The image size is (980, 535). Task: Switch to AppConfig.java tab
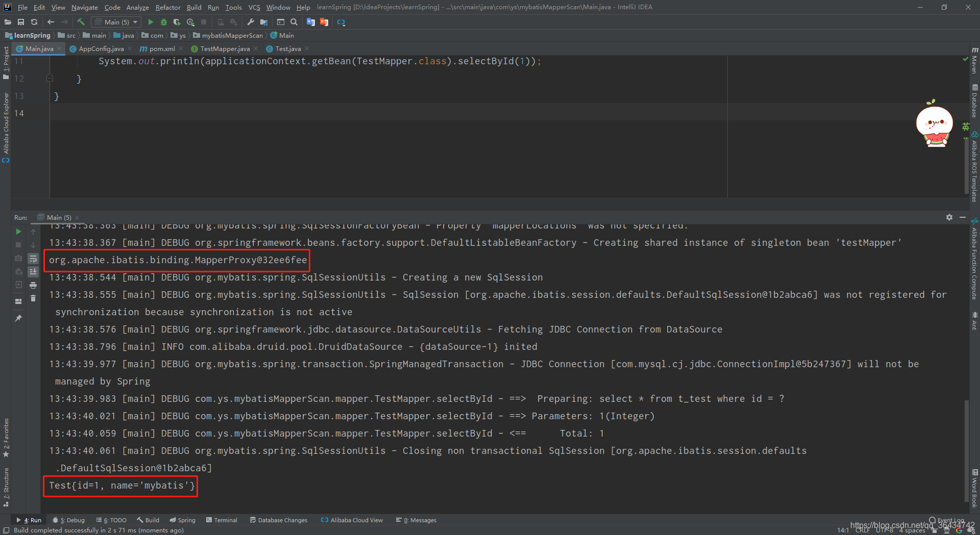pyautogui.click(x=101, y=48)
